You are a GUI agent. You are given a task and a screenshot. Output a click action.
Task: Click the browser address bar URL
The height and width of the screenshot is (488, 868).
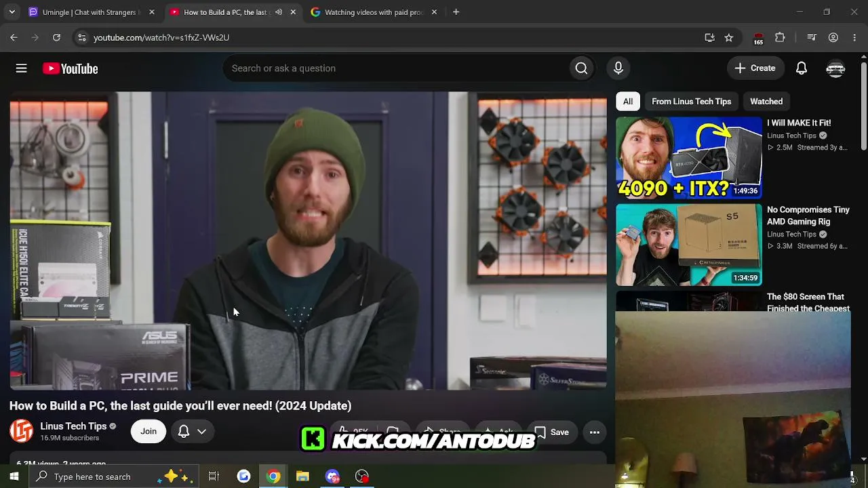click(161, 38)
